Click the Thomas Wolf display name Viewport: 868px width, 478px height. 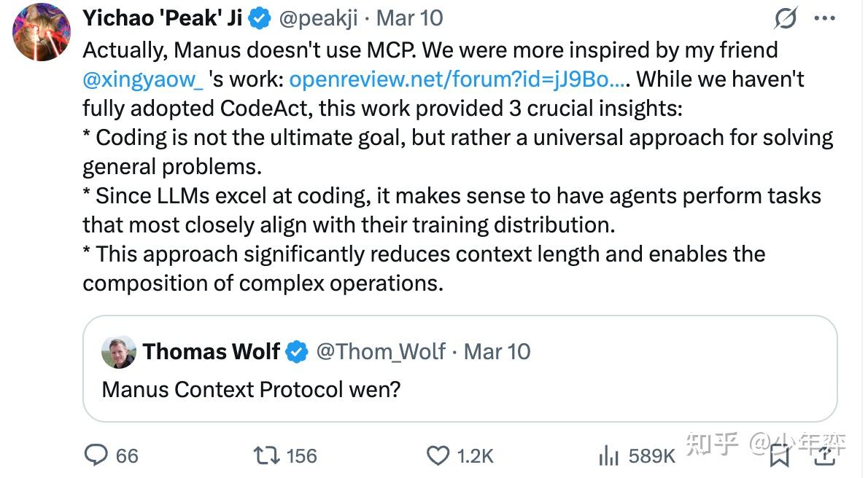[212, 352]
